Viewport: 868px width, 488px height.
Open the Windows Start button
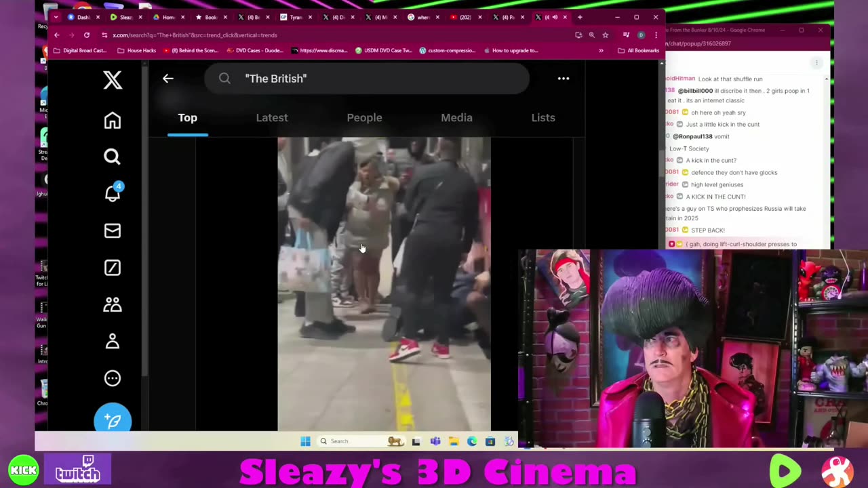[305, 441]
